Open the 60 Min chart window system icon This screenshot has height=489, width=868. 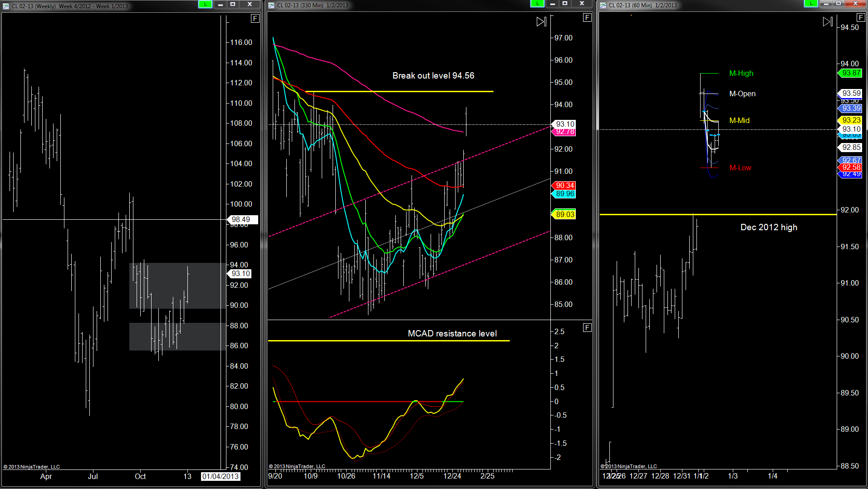pos(603,5)
